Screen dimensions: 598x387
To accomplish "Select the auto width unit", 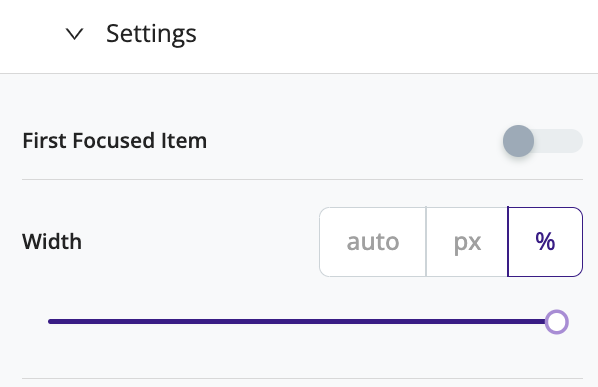I will click(x=373, y=242).
